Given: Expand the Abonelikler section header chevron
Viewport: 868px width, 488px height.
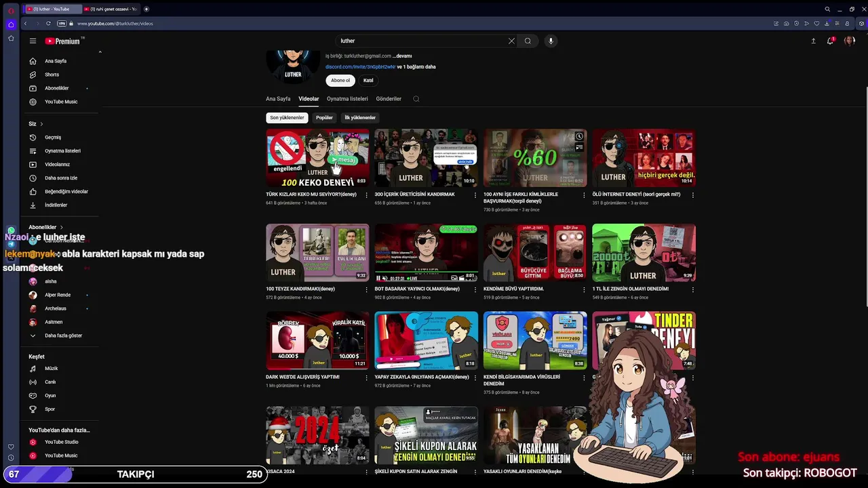Looking at the screenshot, I should [61, 227].
